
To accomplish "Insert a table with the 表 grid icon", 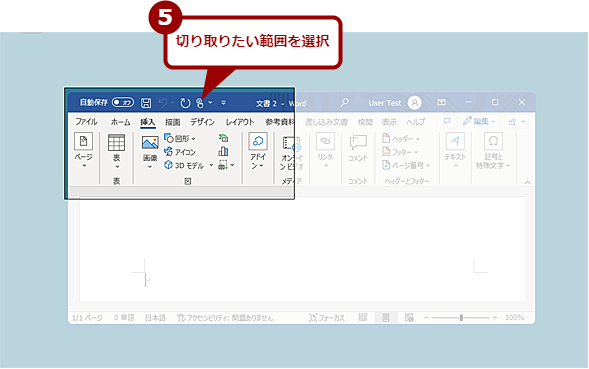I will [116, 143].
